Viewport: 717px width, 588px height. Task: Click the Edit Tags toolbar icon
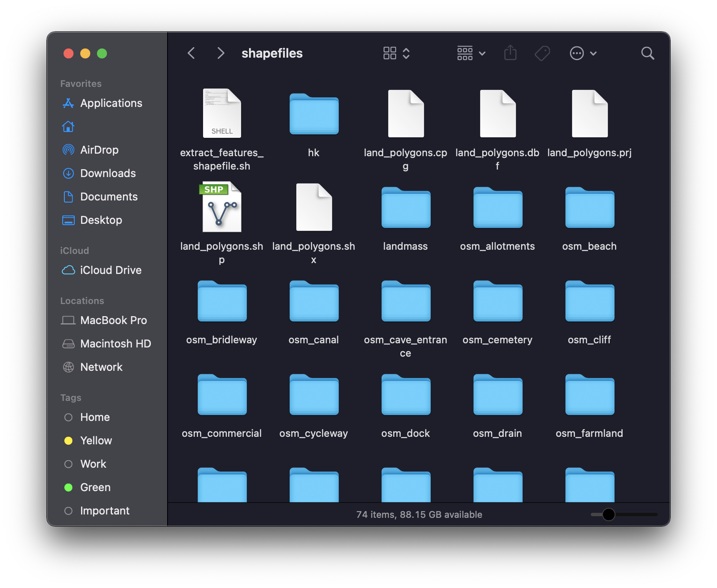tap(542, 53)
